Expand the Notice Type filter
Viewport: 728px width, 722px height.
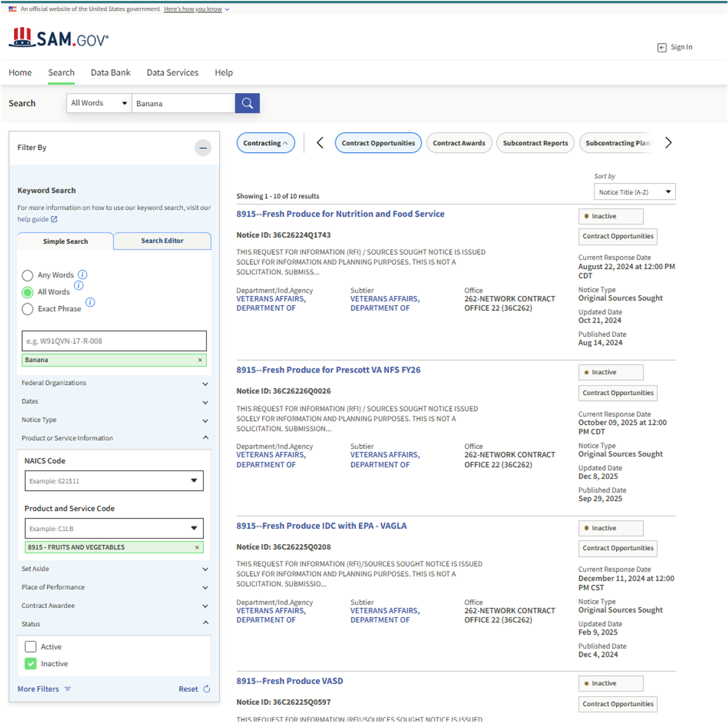coord(114,420)
